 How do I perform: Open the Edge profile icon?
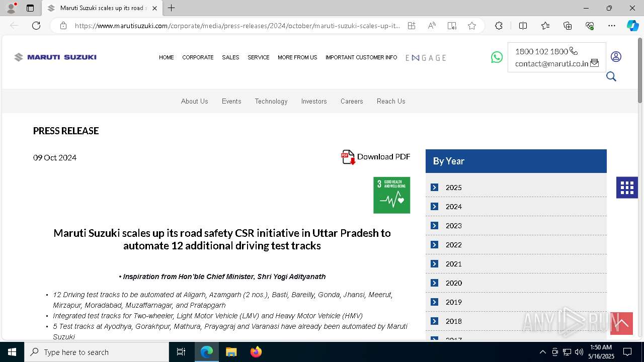[11, 8]
